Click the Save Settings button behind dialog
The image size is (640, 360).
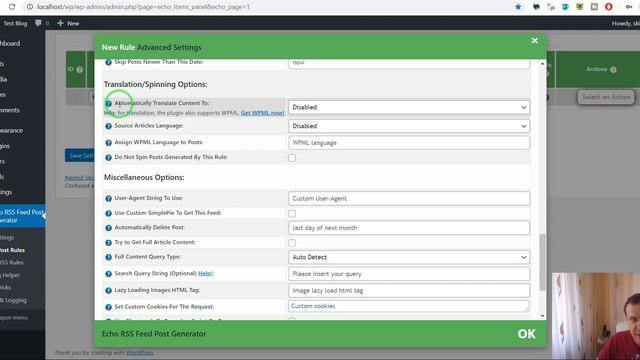coord(80,156)
